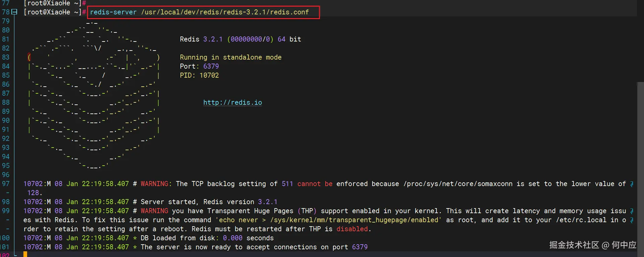The width and height of the screenshot is (644, 257).
Task: Click line number 83 in the gutter
Action: 6,57
